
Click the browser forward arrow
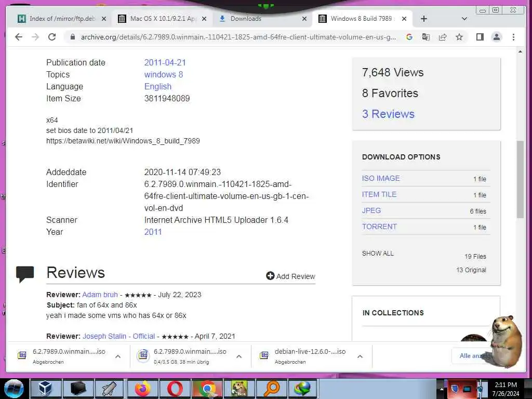point(35,37)
